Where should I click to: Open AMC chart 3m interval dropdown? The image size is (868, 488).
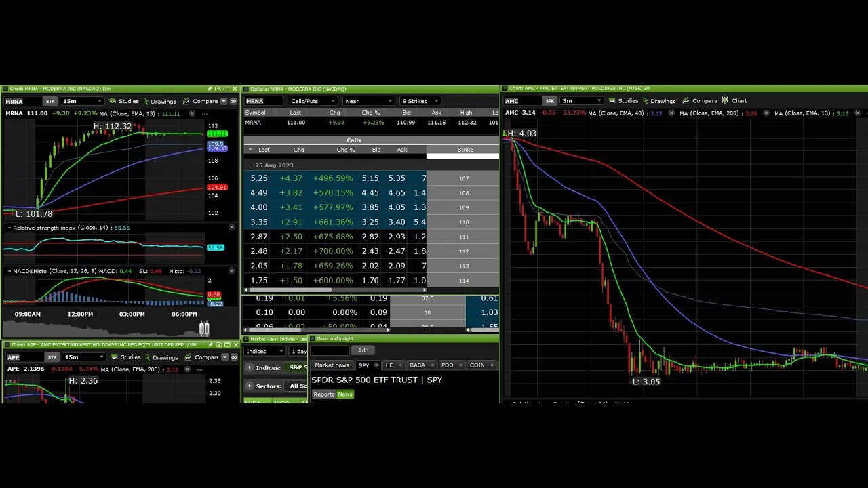point(581,100)
